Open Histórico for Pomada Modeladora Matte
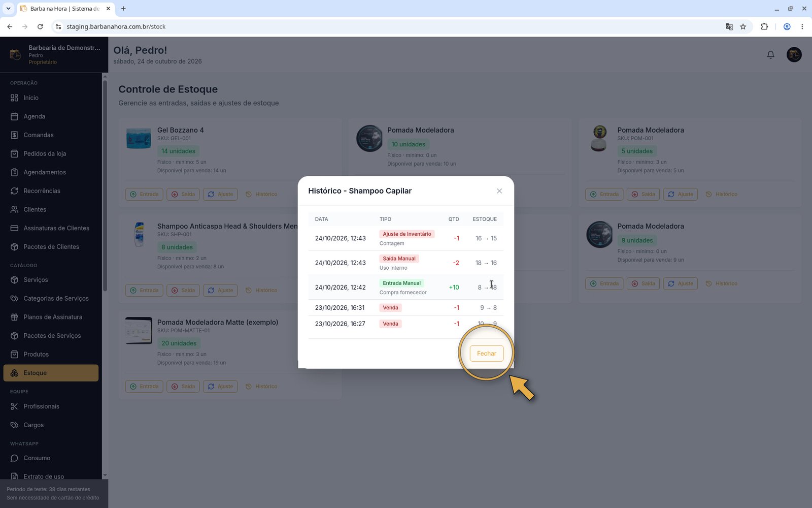 coord(261,386)
